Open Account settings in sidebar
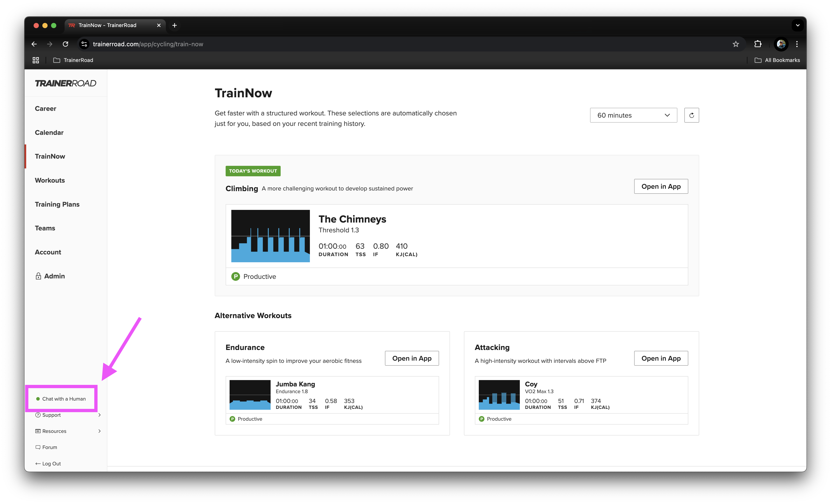Screen dimensions: 831x504 coord(48,252)
